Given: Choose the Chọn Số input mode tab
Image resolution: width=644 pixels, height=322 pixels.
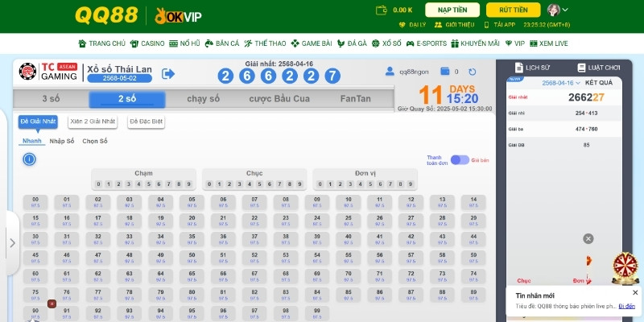Looking at the screenshot, I should point(95,141).
